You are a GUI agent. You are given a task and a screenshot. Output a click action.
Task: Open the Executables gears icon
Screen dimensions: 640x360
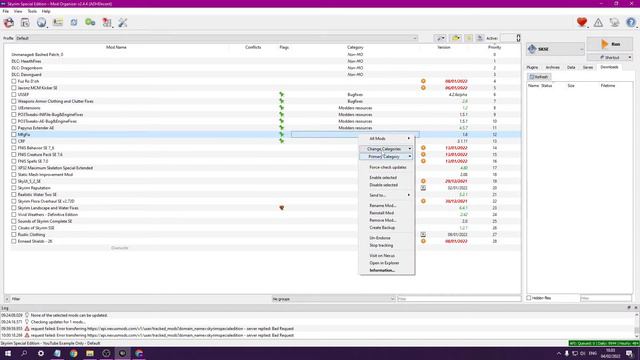coord(90,23)
